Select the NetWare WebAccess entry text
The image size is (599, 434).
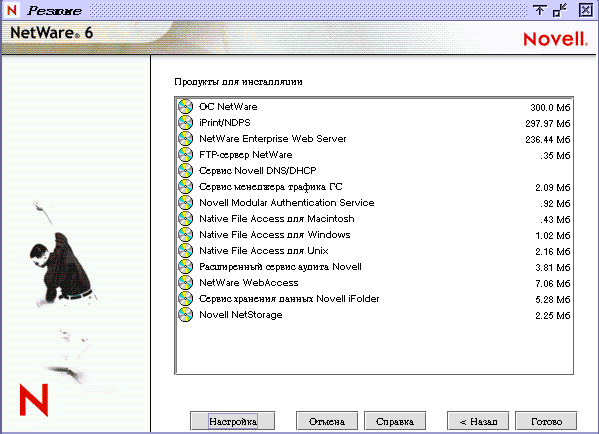pyautogui.click(x=249, y=283)
